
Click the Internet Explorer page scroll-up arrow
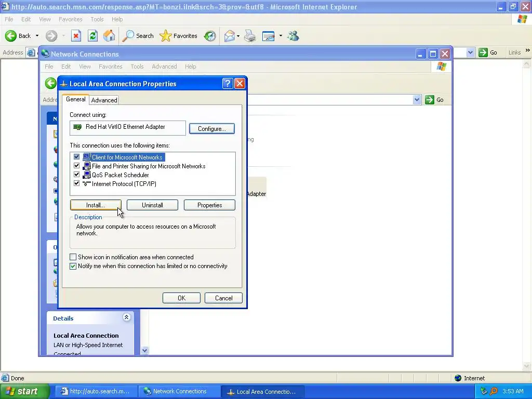click(x=527, y=64)
